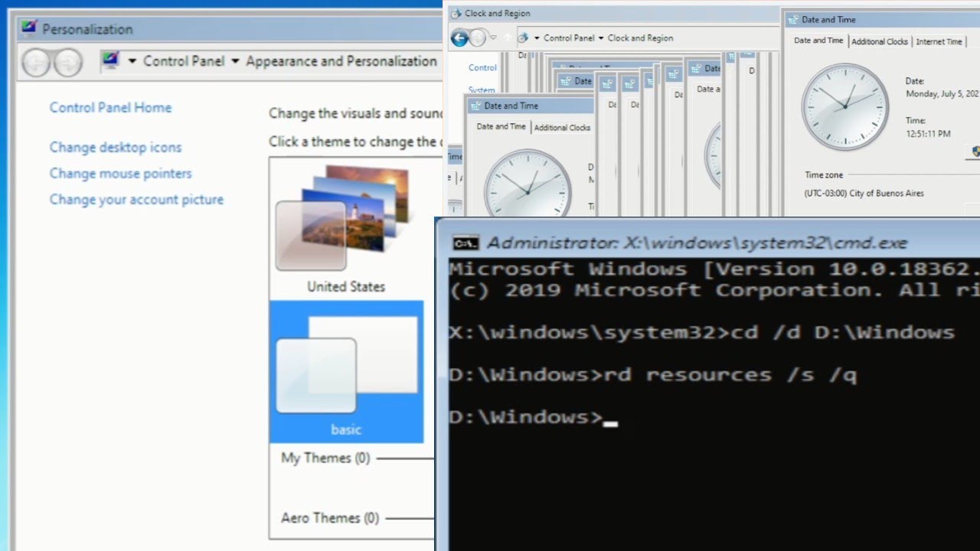This screenshot has width=980, height=551.
Task: Click the date text Monday, July 5
Action: click(942, 94)
